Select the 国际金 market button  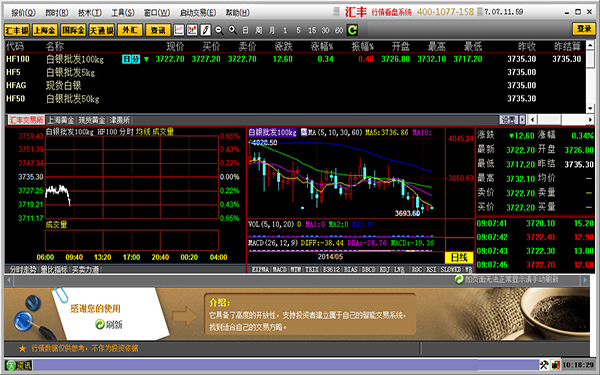click(73, 30)
